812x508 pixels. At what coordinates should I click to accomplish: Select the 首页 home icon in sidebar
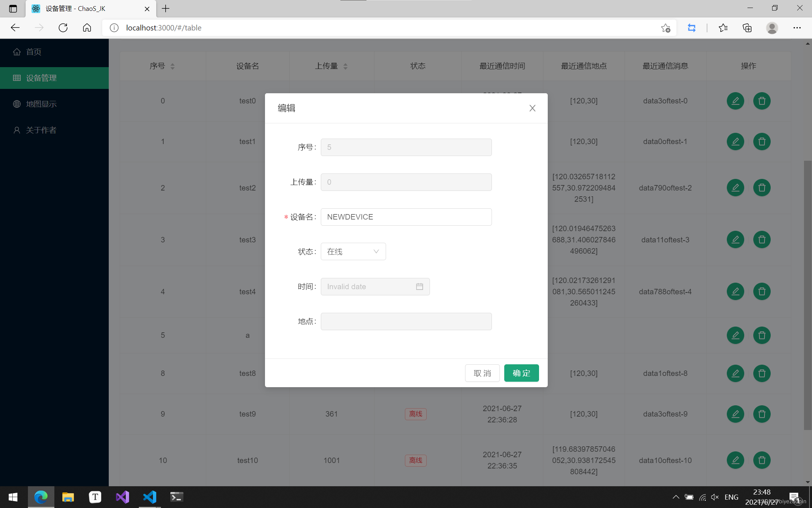17,52
